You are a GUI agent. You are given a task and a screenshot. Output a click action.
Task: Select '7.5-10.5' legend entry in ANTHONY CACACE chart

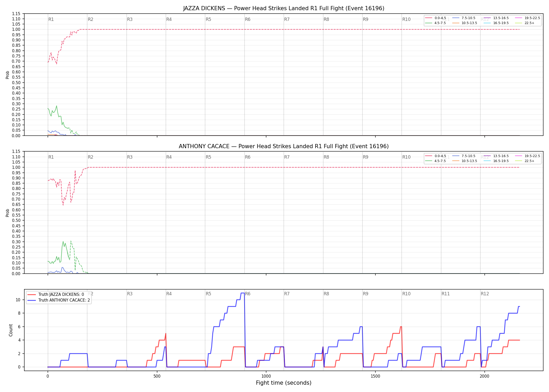pos(464,156)
